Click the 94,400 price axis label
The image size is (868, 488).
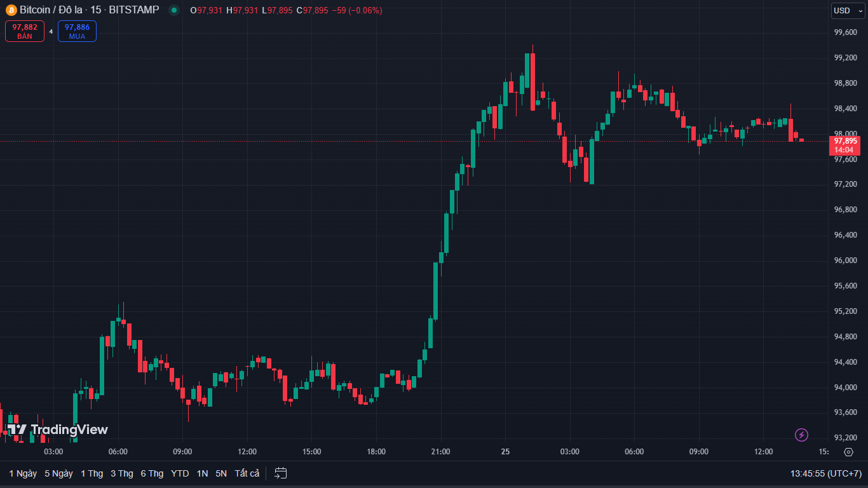[x=846, y=362]
